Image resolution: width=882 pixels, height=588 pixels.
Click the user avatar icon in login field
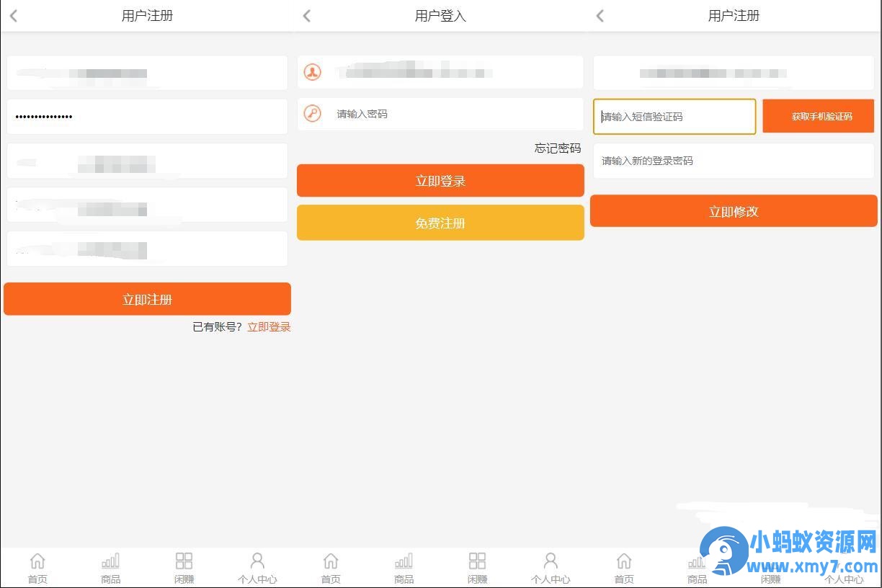tap(312, 72)
